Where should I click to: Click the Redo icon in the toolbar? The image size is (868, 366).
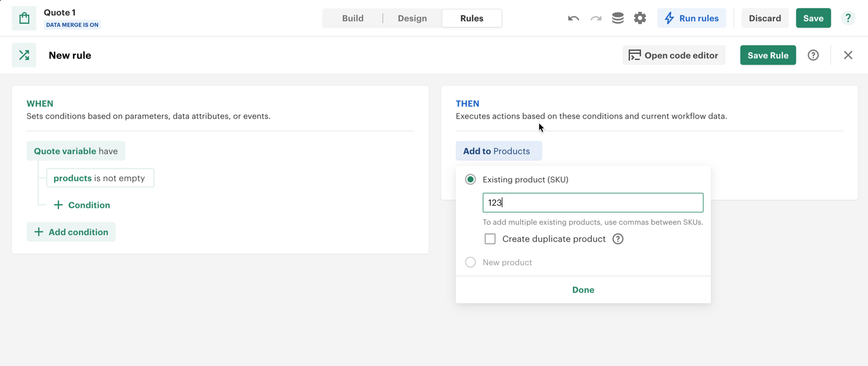595,18
